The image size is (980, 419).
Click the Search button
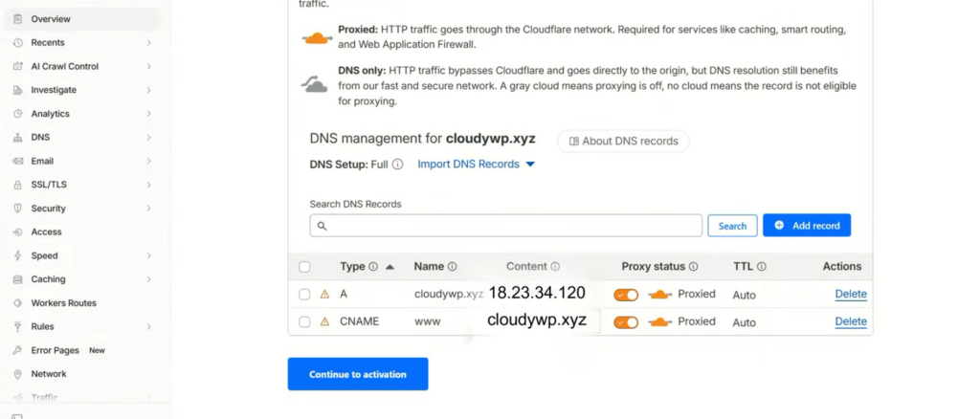732,226
